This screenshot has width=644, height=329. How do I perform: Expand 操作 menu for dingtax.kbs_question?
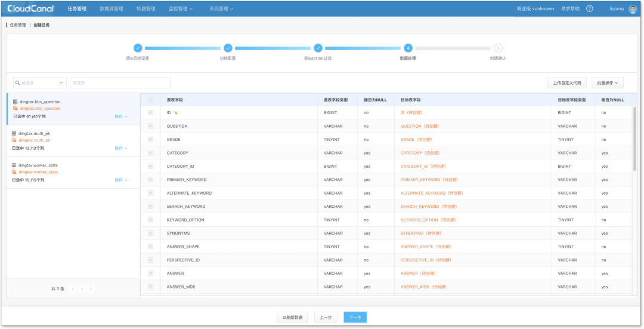(120, 116)
